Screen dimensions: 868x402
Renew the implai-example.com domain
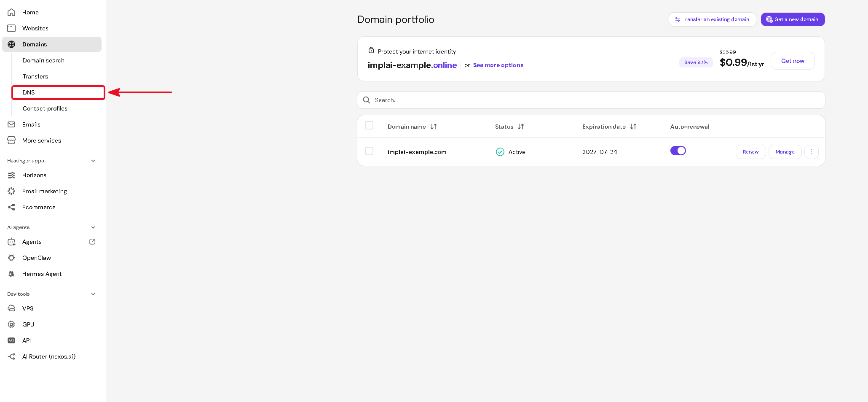point(750,152)
